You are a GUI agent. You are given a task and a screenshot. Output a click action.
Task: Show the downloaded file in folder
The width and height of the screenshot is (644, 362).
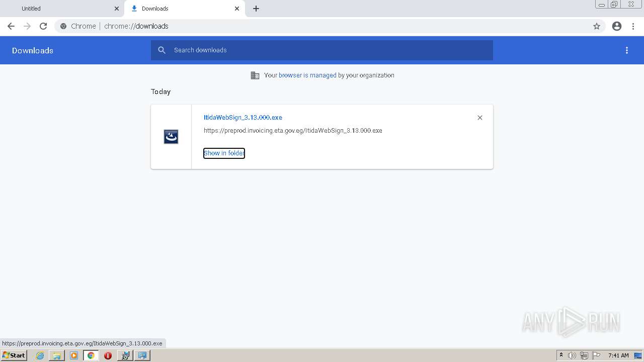tap(224, 153)
